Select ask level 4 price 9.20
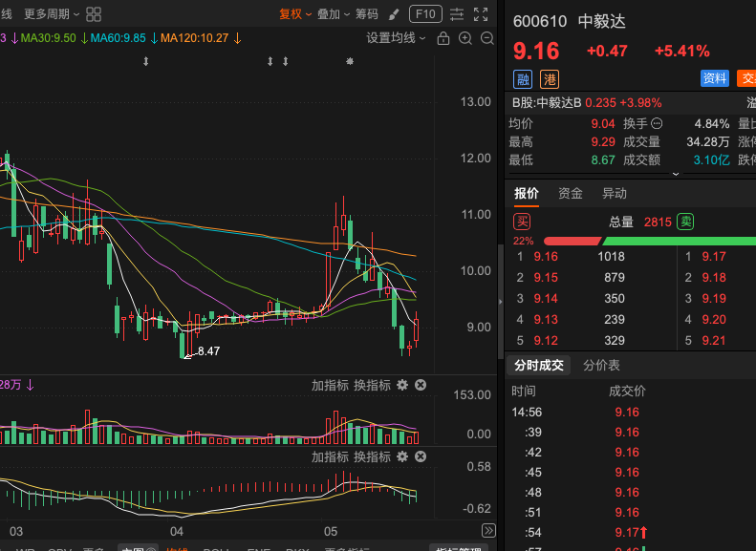 tap(714, 320)
